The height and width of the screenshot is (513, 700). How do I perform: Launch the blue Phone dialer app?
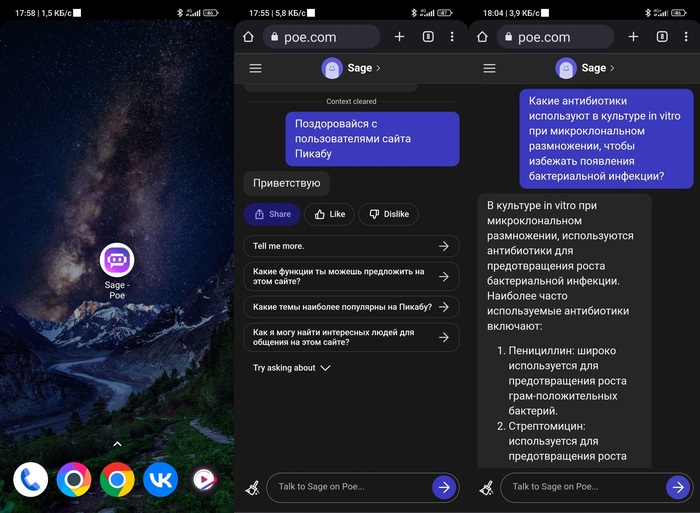30,480
